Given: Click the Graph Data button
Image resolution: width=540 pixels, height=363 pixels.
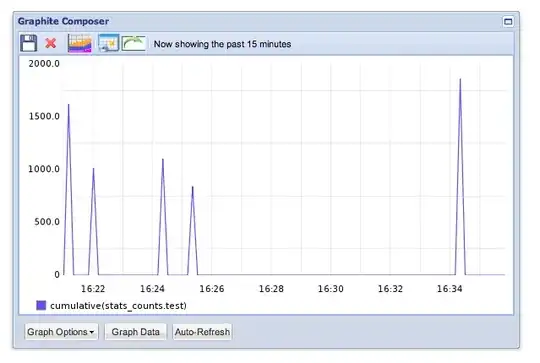Looking at the screenshot, I should tap(135, 332).
